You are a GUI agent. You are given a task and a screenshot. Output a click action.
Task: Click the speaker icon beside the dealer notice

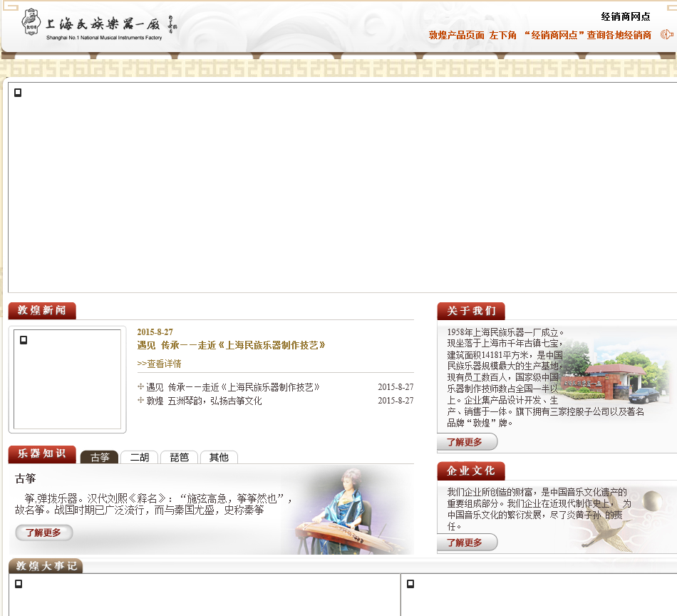click(666, 34)
